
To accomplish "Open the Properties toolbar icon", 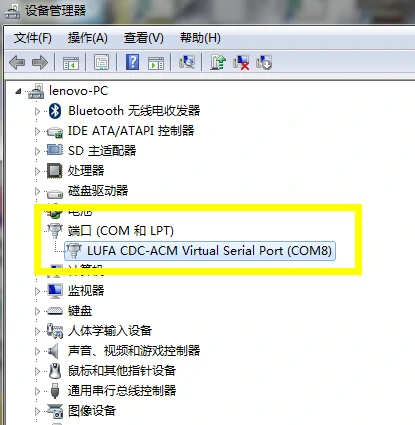I will 101,62.
